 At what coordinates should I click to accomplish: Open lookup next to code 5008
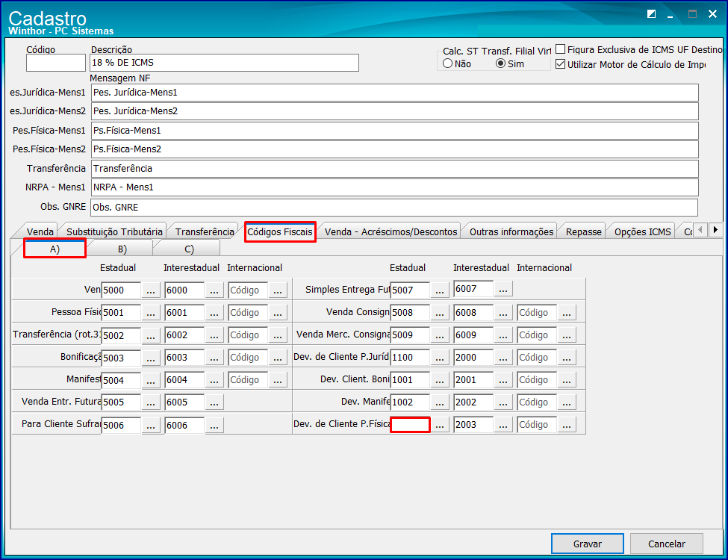click(x=440, y=313)
